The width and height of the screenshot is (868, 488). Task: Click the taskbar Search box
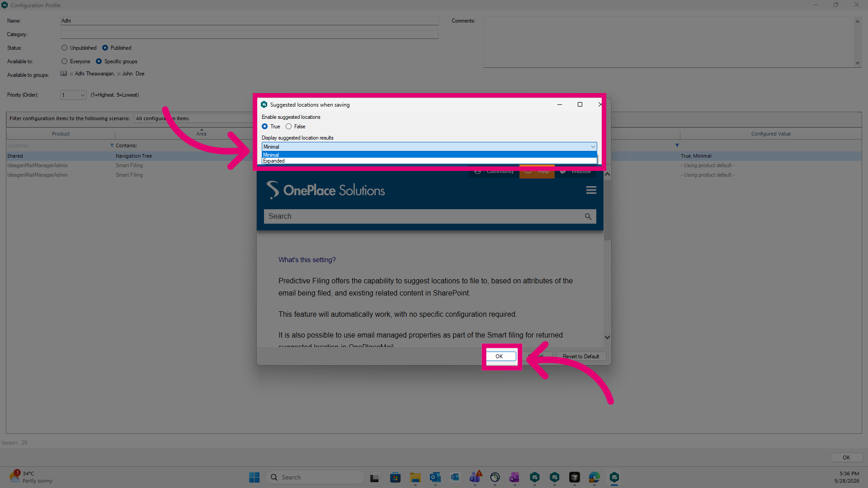(x=315, y=477)
